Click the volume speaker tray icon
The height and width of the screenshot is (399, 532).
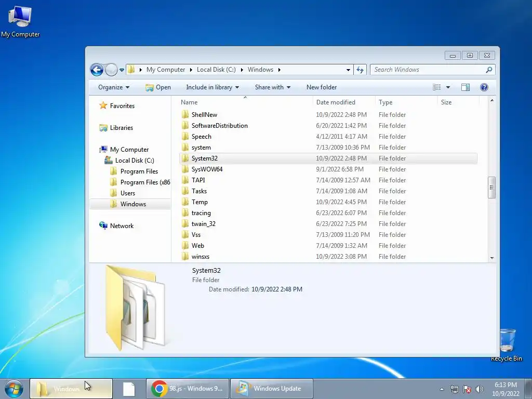(x=479, y=389)
